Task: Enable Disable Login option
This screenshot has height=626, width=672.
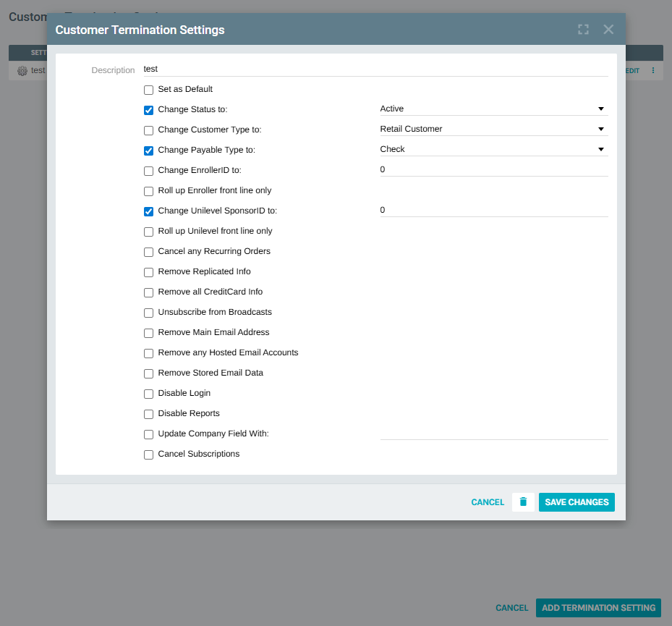Action: tap(148, 394)
